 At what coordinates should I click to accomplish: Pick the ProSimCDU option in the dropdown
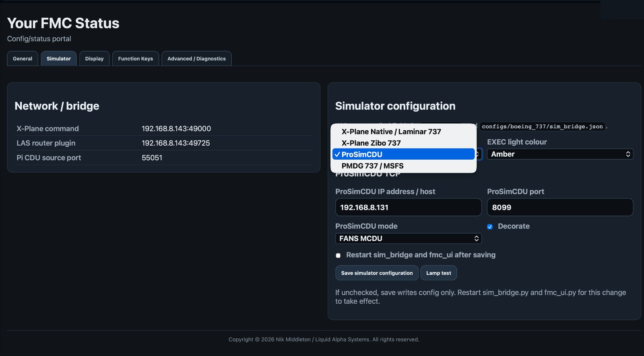403,154
